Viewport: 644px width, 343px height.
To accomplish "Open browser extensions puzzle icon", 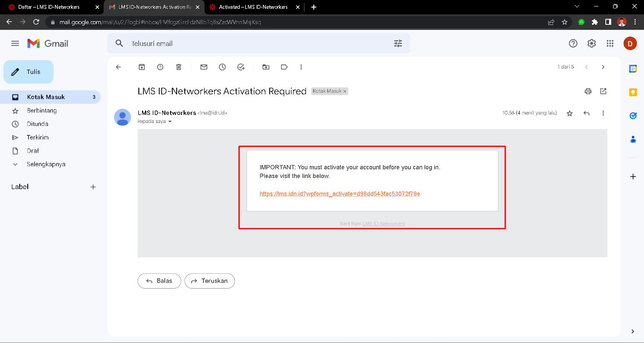I will pyautogui.click(x=594, y=22).
